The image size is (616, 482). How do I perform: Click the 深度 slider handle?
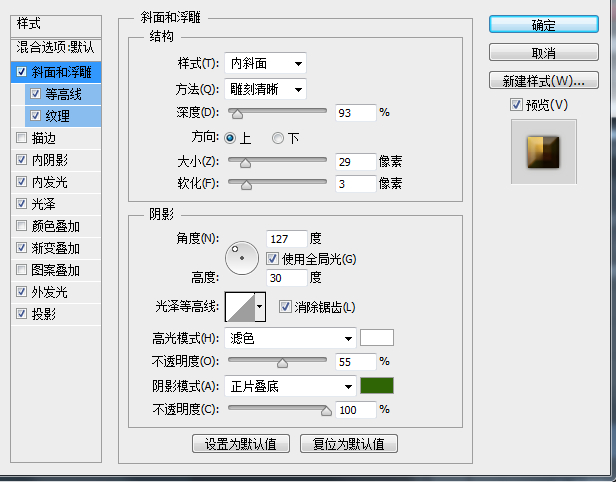[x=237, y=114]
